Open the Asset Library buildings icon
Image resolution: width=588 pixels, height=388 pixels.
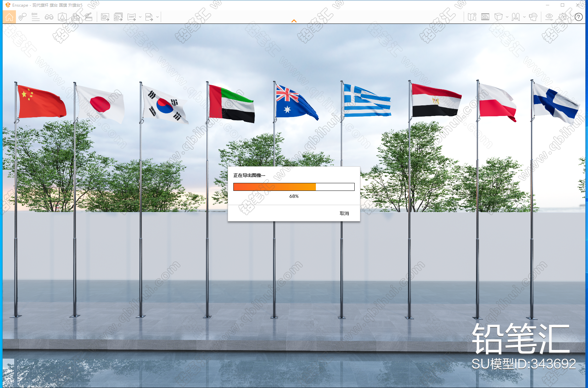[x=76, y=17]
